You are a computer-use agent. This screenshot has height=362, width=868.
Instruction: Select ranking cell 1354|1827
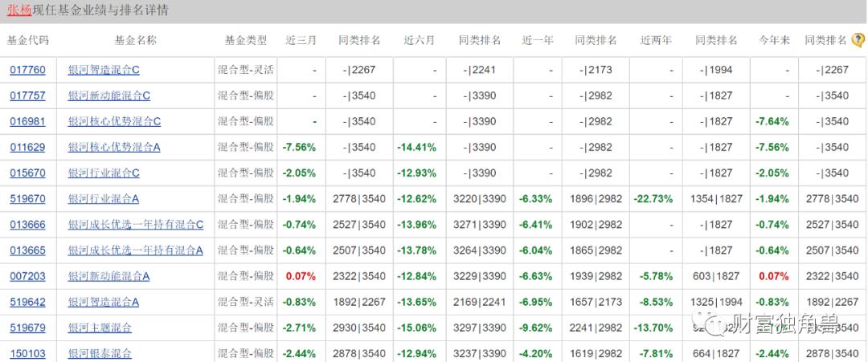click(716, 199)
